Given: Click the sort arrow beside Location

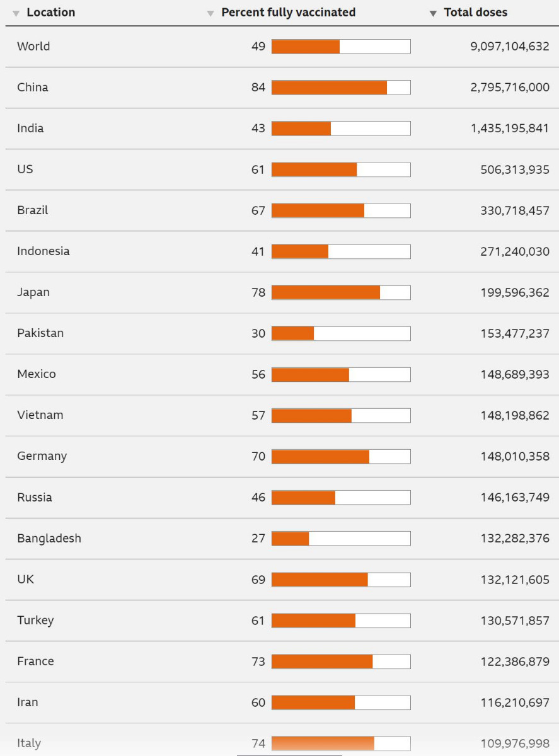Looking at the screenshot, I should [x=16, y=13].
